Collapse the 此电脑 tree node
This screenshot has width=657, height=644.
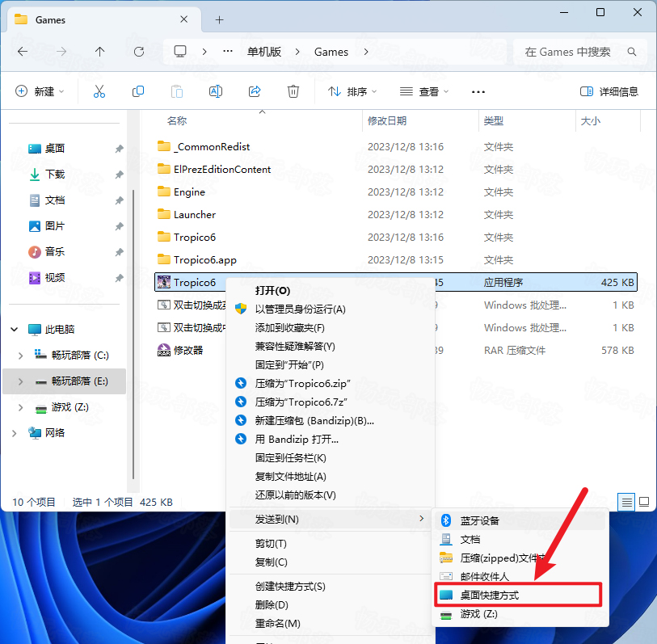15,330
